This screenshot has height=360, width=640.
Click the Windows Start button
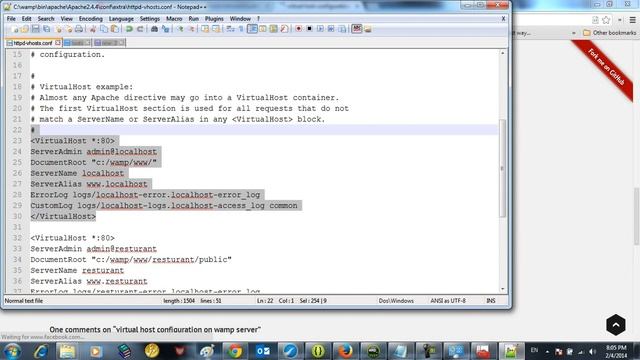(13, 351)
